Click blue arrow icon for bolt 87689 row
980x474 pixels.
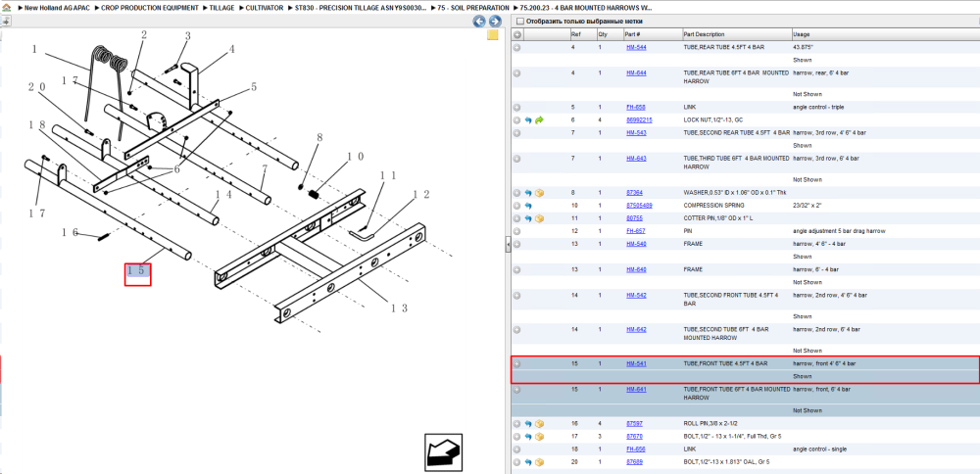pos(528,462)
